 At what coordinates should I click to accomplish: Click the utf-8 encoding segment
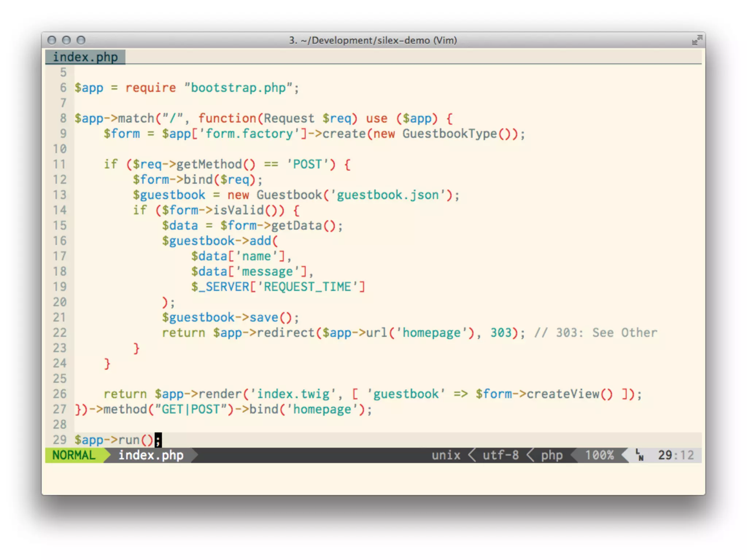tap(500, 455)
